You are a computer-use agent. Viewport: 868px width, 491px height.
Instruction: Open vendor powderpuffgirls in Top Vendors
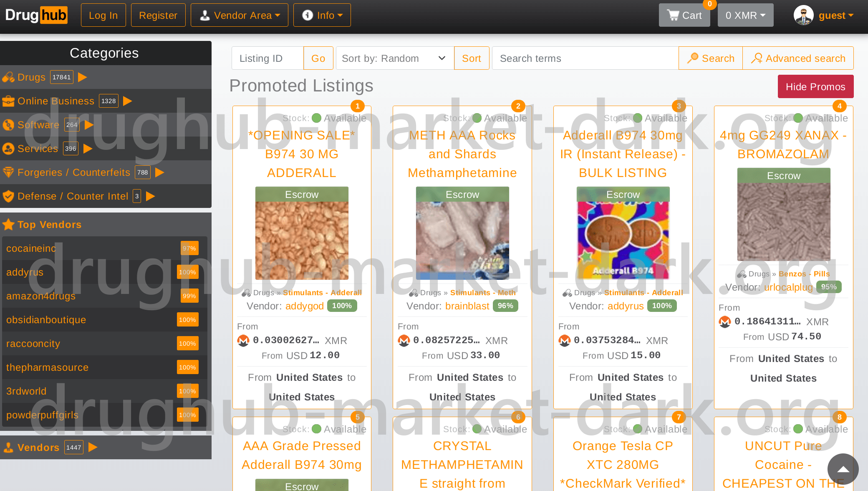coord(42,415)
